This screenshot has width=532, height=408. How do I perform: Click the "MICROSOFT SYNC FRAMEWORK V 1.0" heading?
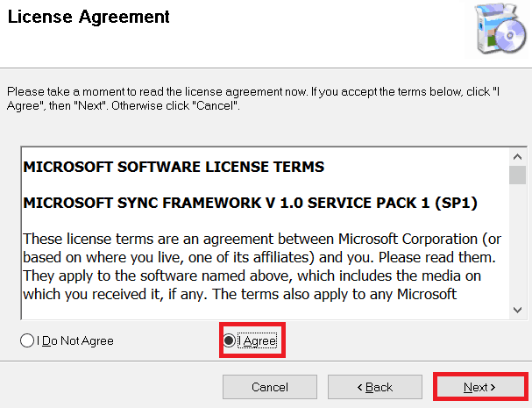click(x=251, y=203)
